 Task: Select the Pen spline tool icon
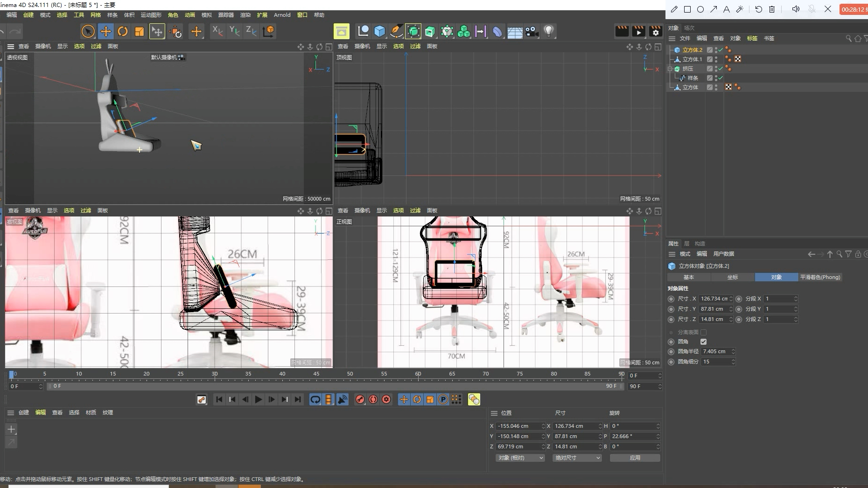[396, 31]
